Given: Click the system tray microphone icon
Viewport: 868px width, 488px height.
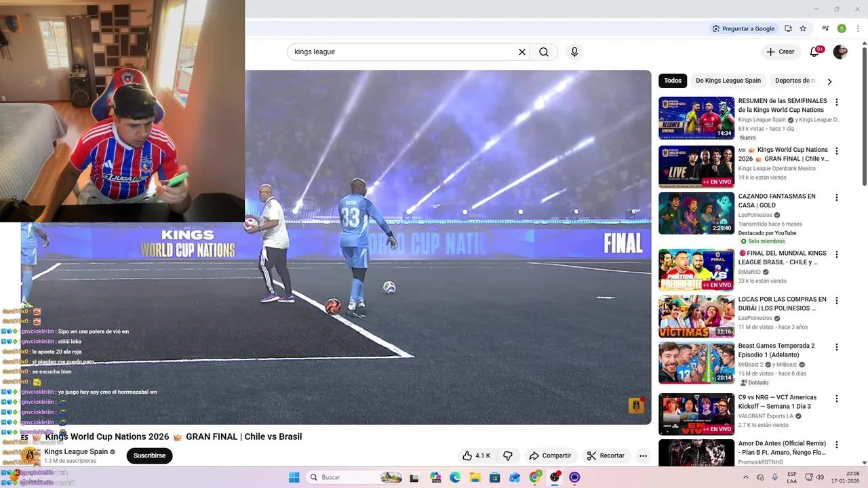Looking at the screenshot, I should (775, 477).
